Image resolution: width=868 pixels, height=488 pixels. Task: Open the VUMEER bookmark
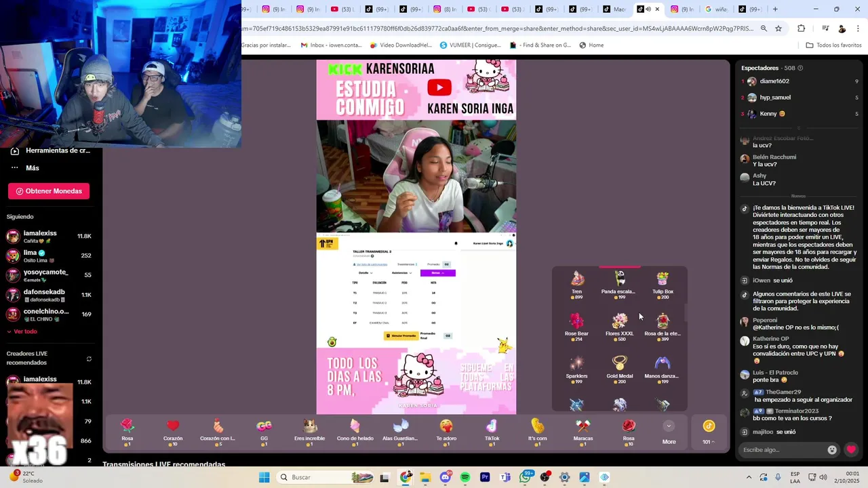point(470,45)
